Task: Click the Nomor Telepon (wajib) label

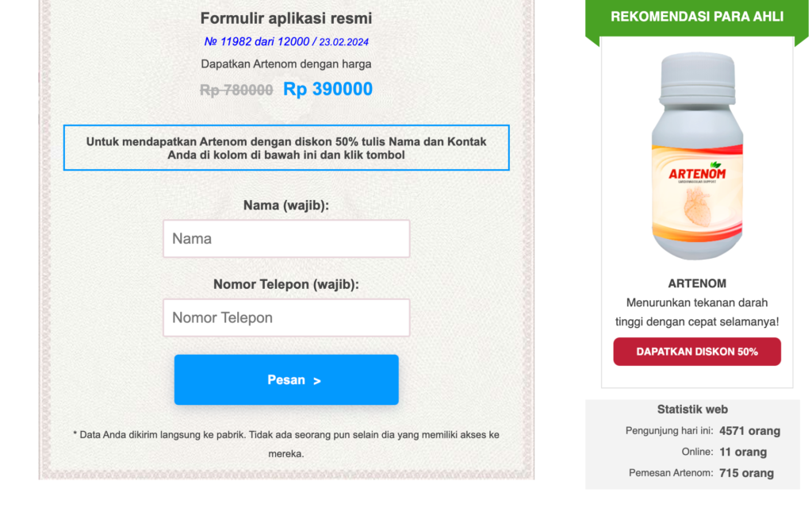Action: [286, 284]
